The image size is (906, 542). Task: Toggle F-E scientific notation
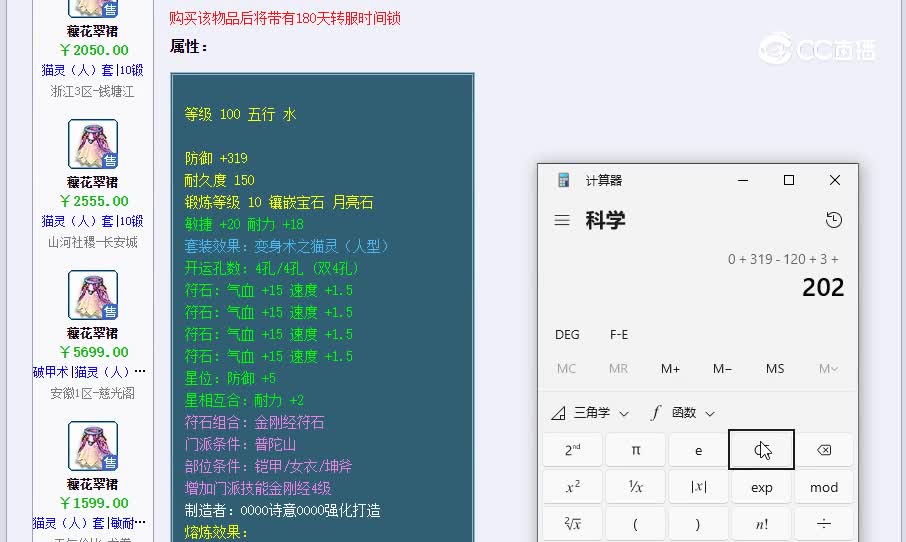[619, 335]
